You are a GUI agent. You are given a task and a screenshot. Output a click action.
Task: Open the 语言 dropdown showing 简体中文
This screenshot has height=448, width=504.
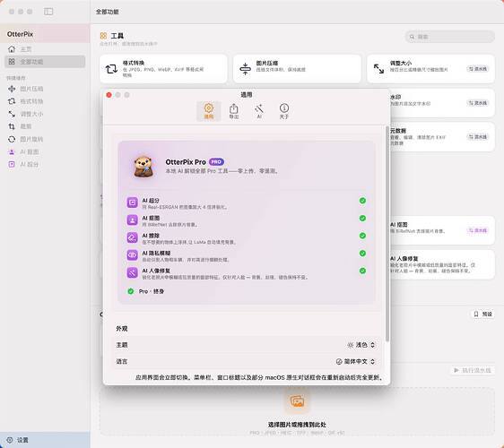click(x=355, y=361)
